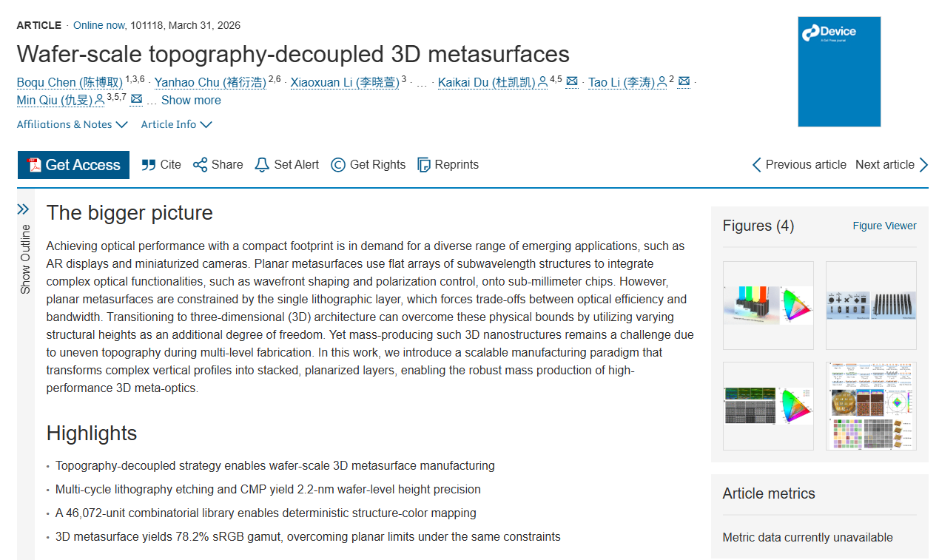Click the Reprints document icon
Viewport: 939px width, 560px height.
(424, 165)
